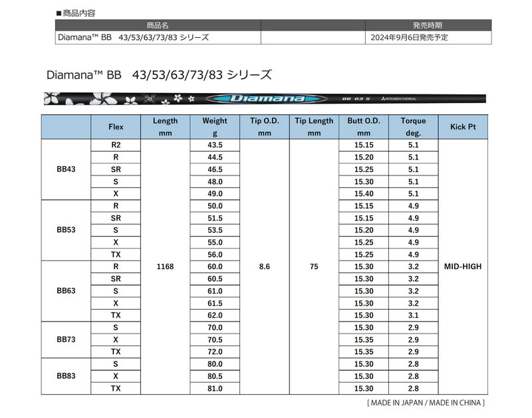Click the 'SR' flex cell in BB43 rows
532x418 pixels.
coord(116,169)
